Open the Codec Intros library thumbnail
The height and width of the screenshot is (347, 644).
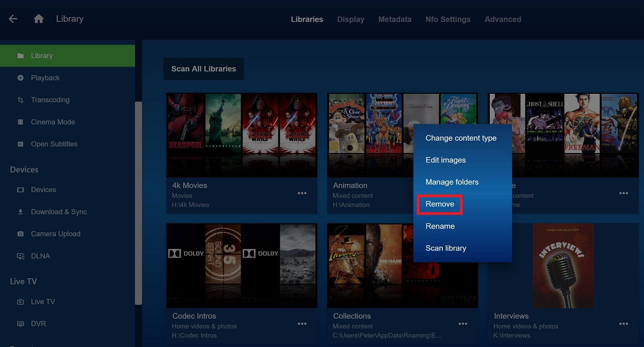[241, 265]
